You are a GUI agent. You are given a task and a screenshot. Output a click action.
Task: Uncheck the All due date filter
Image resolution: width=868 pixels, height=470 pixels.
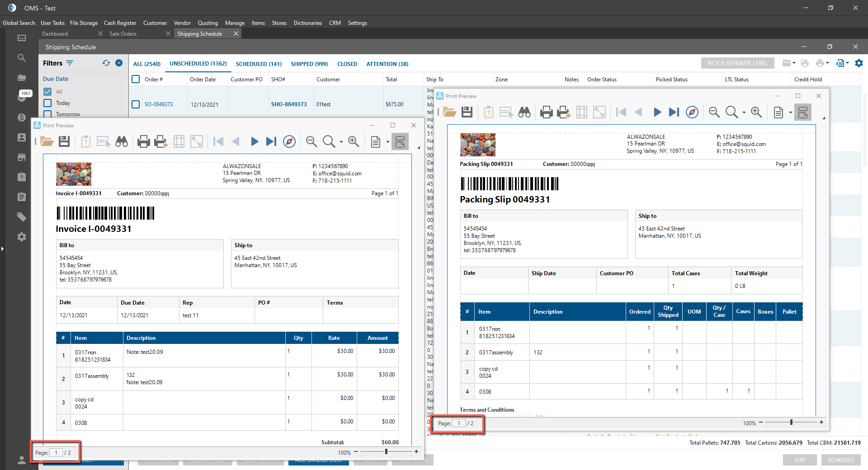click(47, 91)
